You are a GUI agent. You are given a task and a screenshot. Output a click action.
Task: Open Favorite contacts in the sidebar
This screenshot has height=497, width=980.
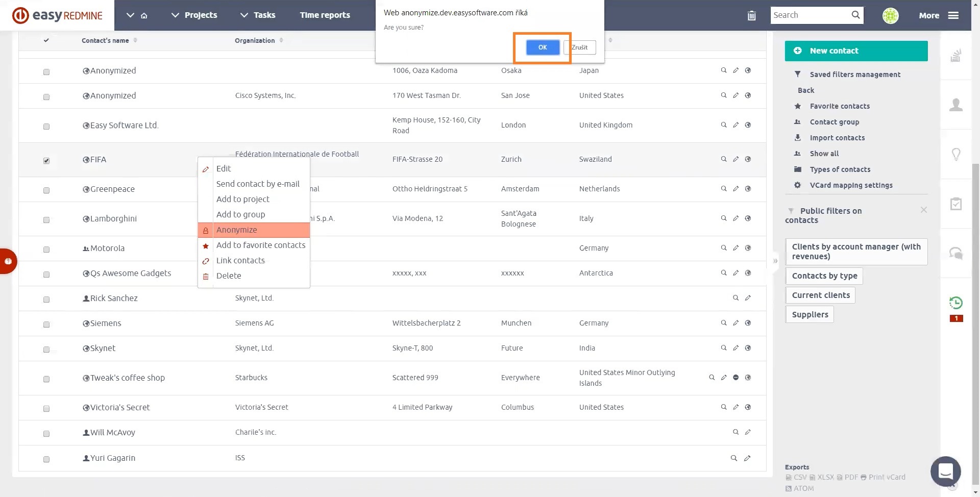coord(840,106)
